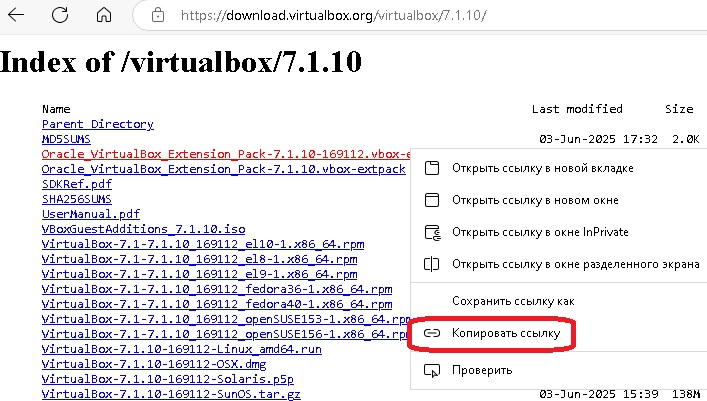Click the new tab icon in context menu
The height and width of the screenshot is (401, 707).
[432, 168]
